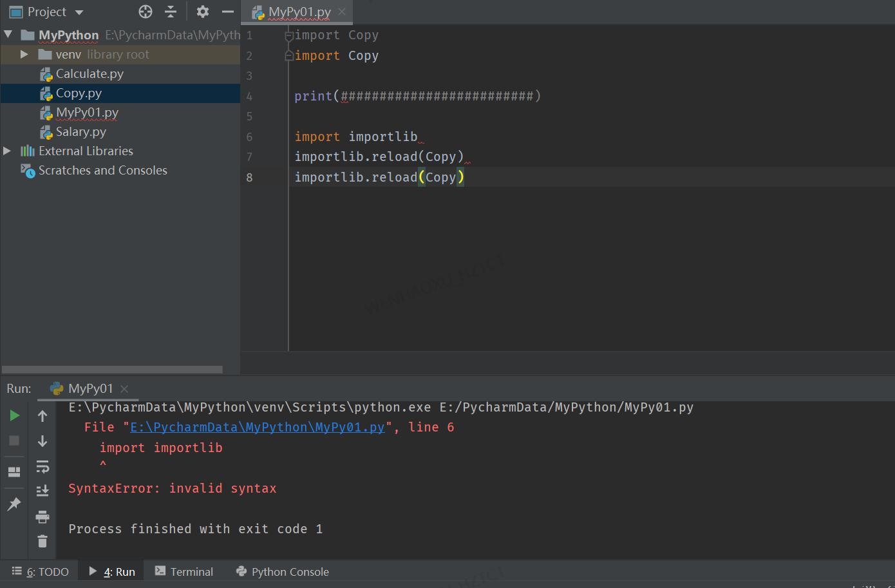The width and height of the screenshot is (895, 588).
Task: Click the Project panel horizontal scrollbar
Action: click(x=113, y=370)
